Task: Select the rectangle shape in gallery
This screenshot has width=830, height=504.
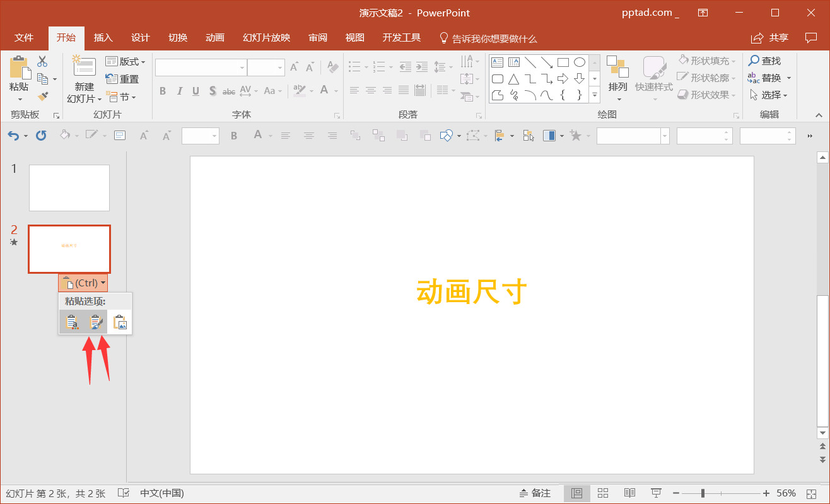Action: click(x=563, y=62)
